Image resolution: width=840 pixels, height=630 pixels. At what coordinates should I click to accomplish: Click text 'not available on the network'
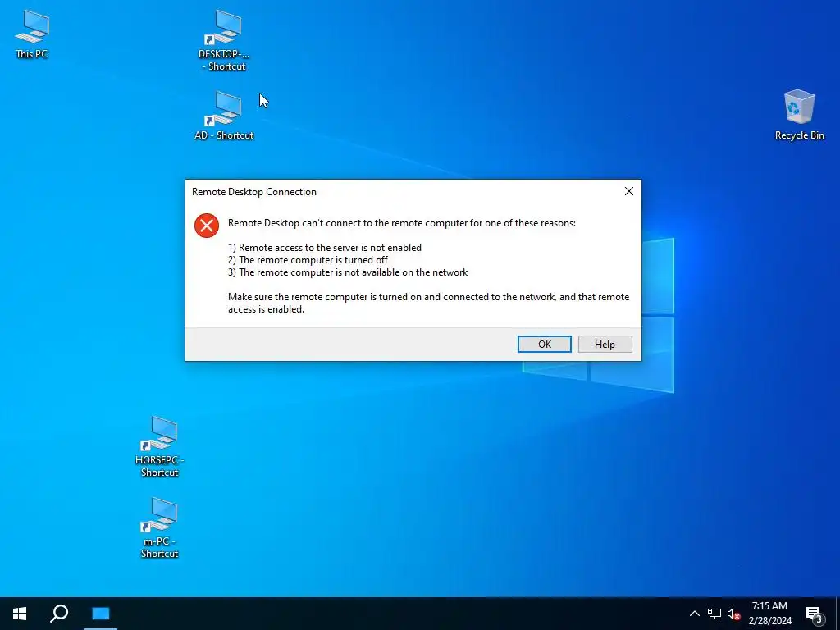[406, 272]
